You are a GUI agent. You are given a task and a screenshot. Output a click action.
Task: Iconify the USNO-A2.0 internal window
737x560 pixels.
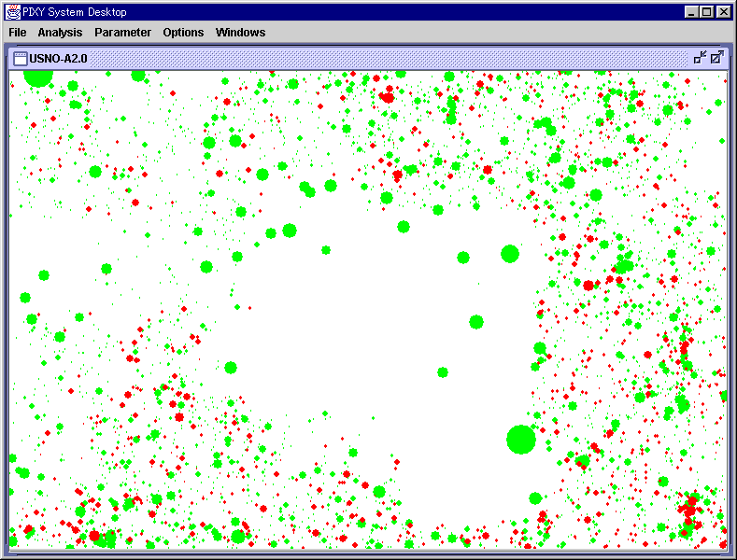pyautogui.click(x=700, y=58)
